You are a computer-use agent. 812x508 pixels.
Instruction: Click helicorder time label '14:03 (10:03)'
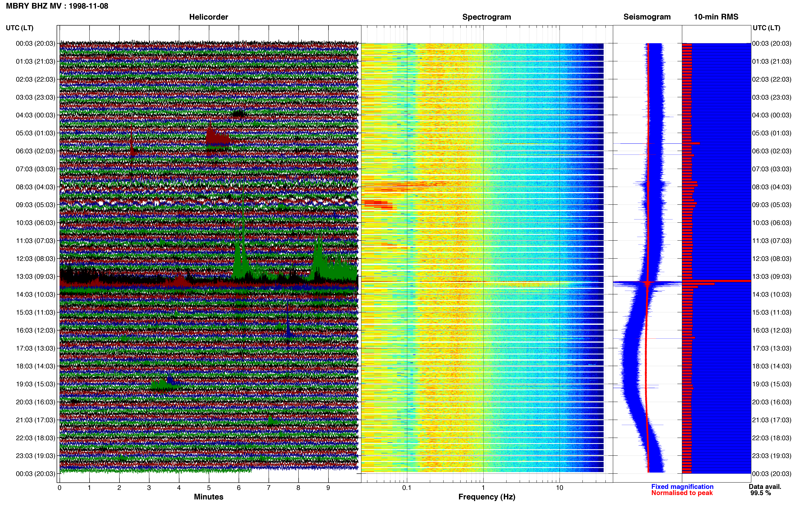pos(36,294)
